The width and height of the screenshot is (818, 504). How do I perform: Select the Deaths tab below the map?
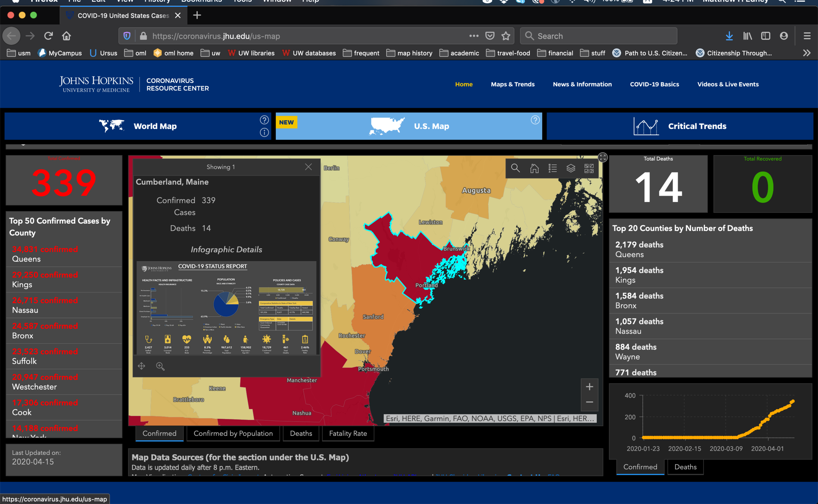(x=301, y=433)
